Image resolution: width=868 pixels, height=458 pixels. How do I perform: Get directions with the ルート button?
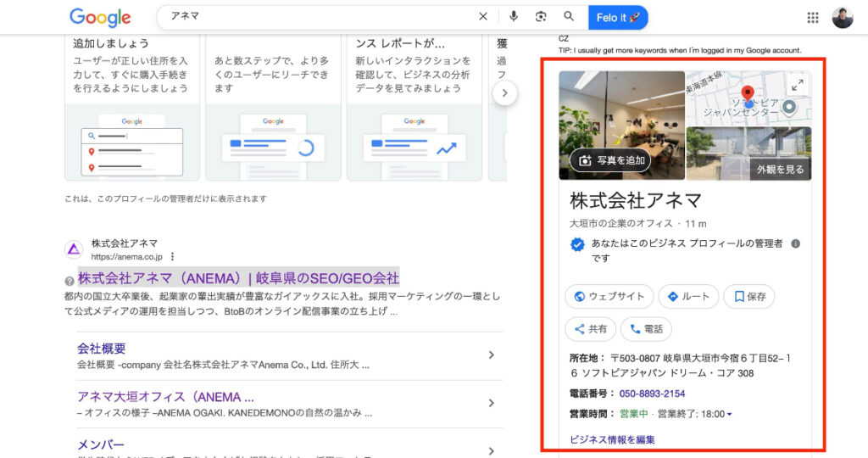click(688, 297)
